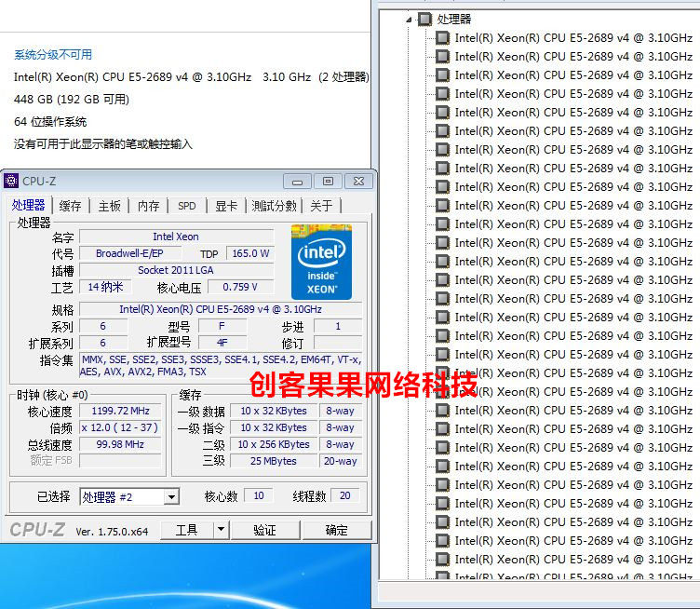Click the 工艺 value 14 纳米
The height and width of the screenshot is (609, 700).
[105, 287]
